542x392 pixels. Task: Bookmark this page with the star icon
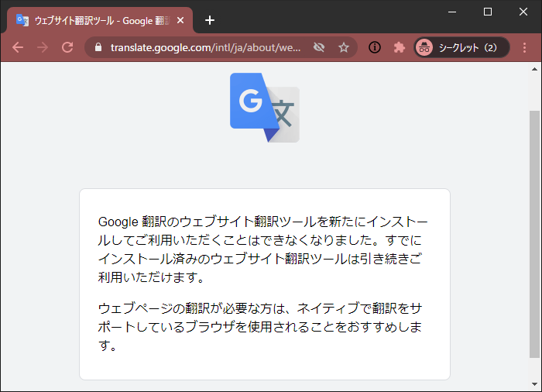pos(344,47)
